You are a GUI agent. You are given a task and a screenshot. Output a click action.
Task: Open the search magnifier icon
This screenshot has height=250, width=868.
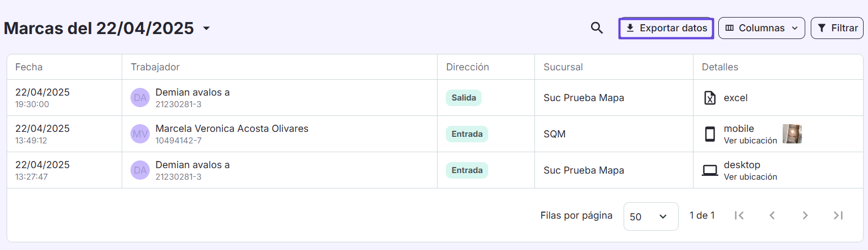click(597, 28)
